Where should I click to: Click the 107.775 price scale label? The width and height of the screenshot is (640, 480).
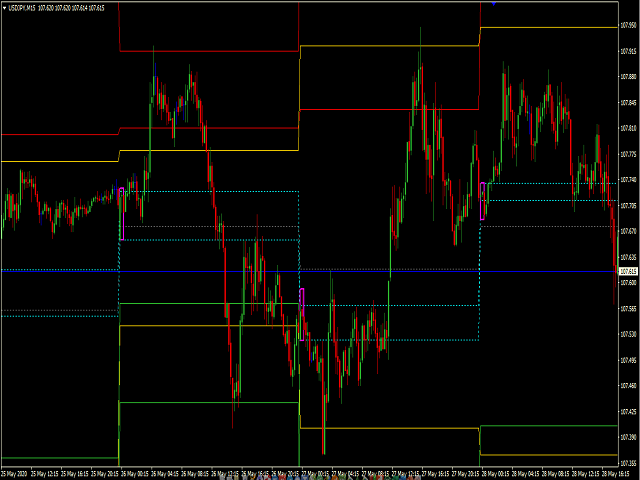pyautogui.click(x=628, y=154)
